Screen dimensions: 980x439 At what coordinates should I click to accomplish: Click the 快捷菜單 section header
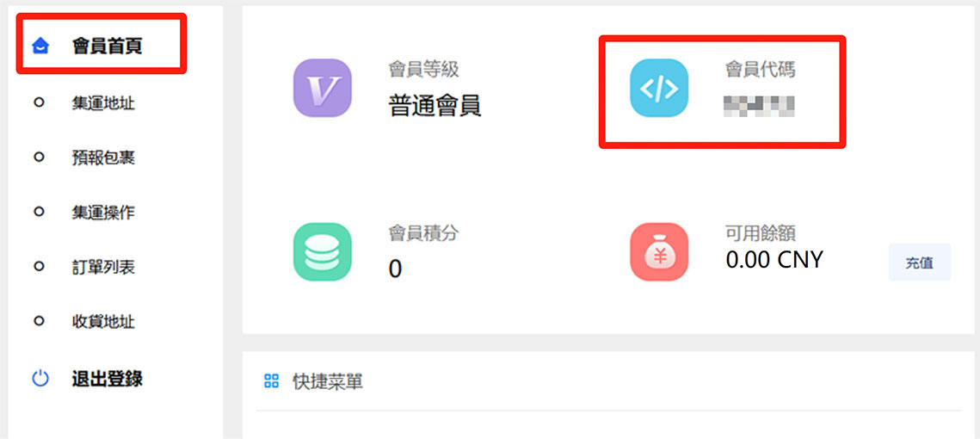(328, 380)
